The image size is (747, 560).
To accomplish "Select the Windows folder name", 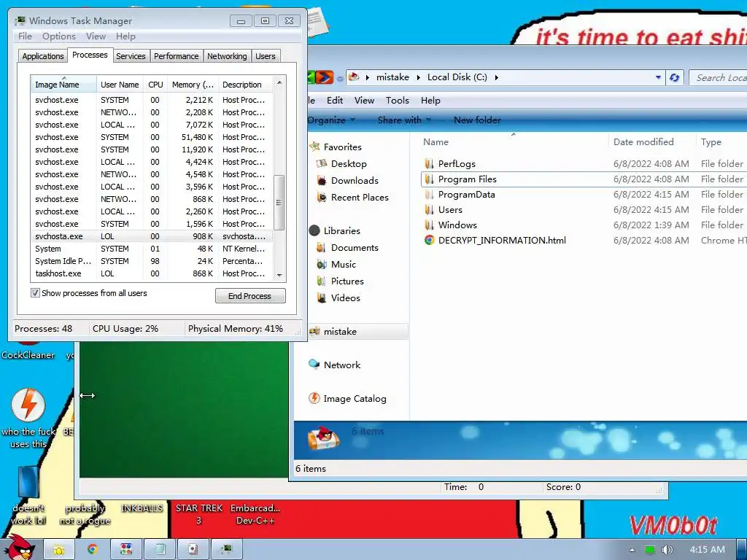I will point(457,225).
